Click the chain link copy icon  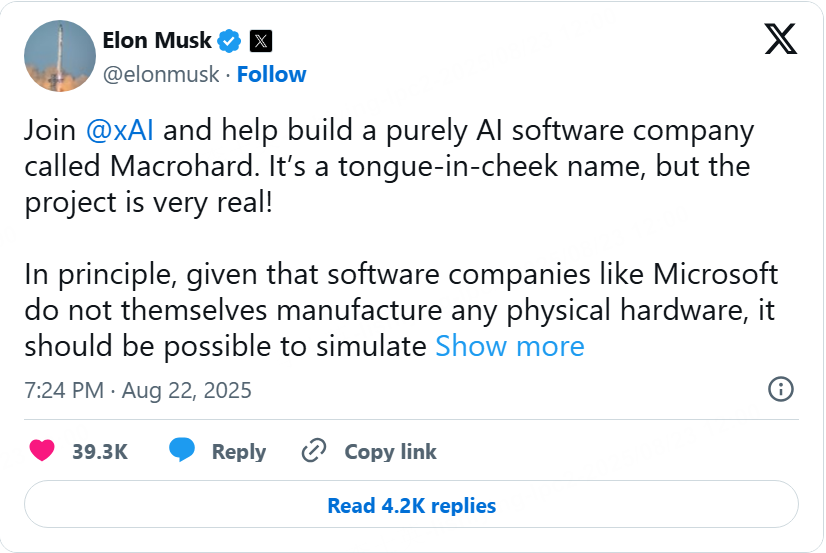(x=313, y=451)
